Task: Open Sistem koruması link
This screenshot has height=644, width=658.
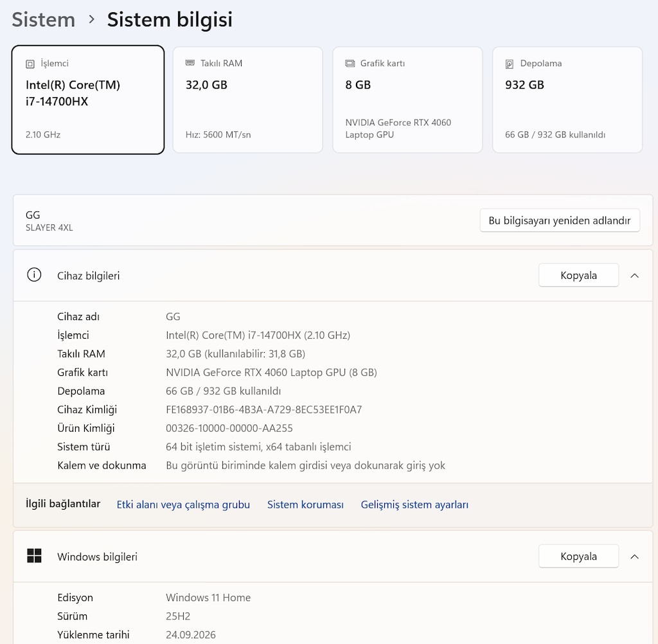Action: pyautogui.click(x=305, y=505)
